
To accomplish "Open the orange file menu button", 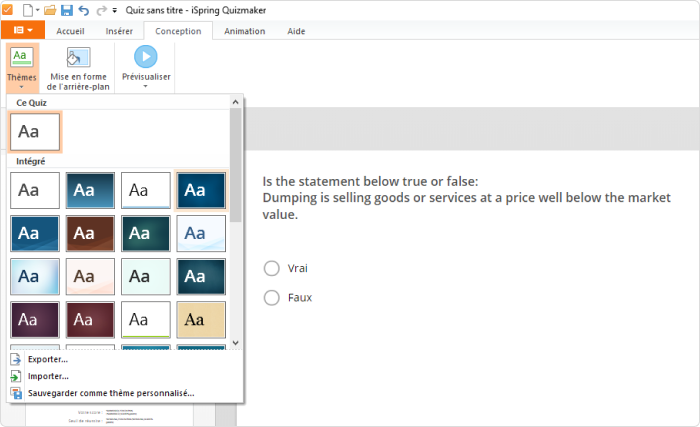I will pyautogui.click(x=23, y=30).
